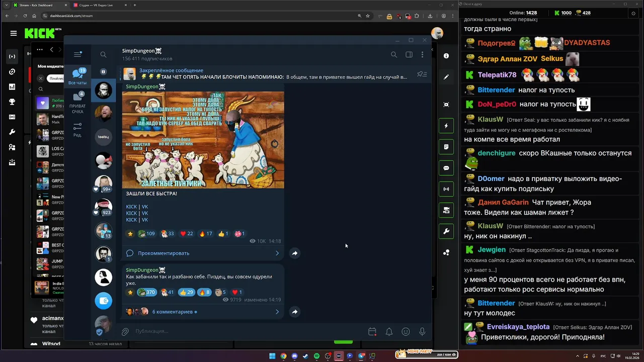
Task: Open chat with 13 unread badge
Action: pyautogui.click(x=103, y=230)
